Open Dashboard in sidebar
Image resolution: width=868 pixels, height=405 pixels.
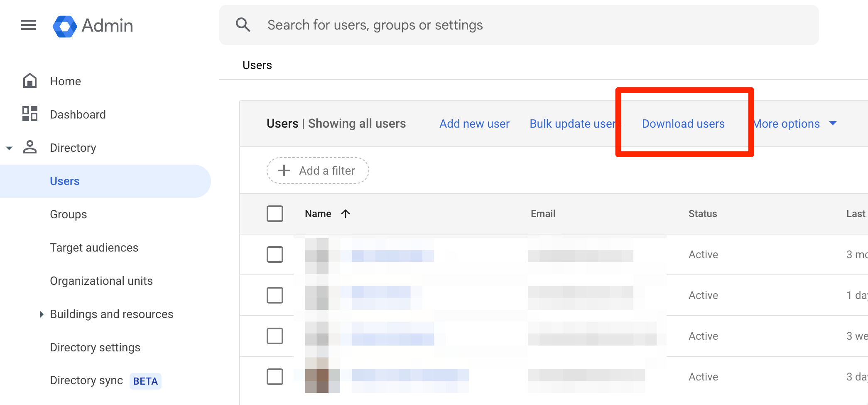[x=78, y=114]
